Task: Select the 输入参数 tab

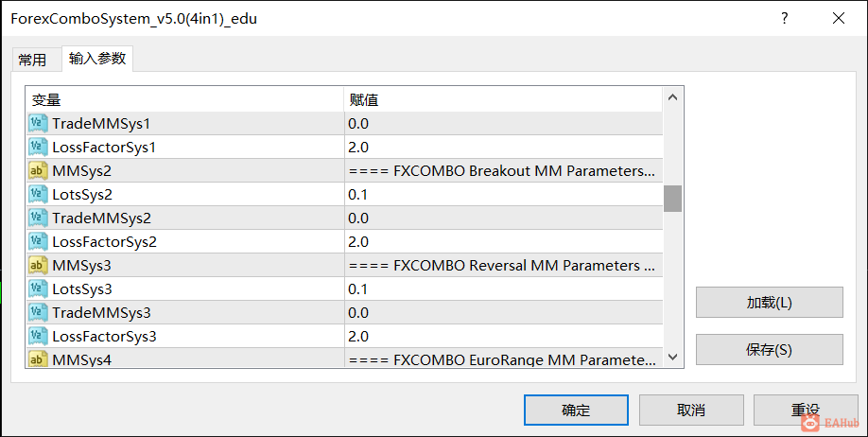Action: click(97, 59)
